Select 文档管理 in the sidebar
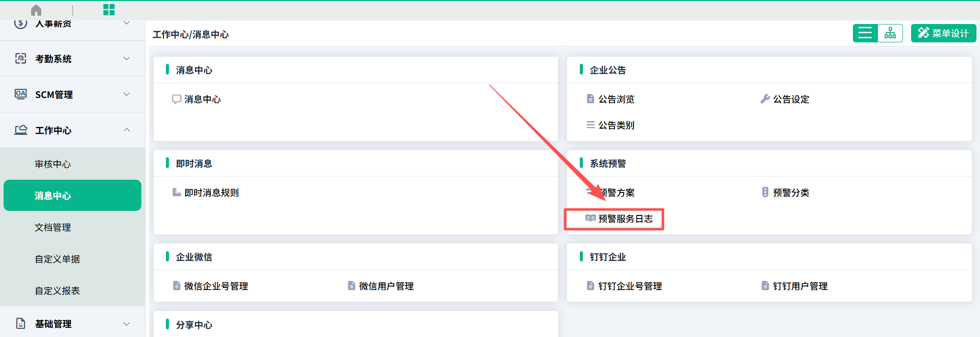980x337 pixels. tap(53, 227)
